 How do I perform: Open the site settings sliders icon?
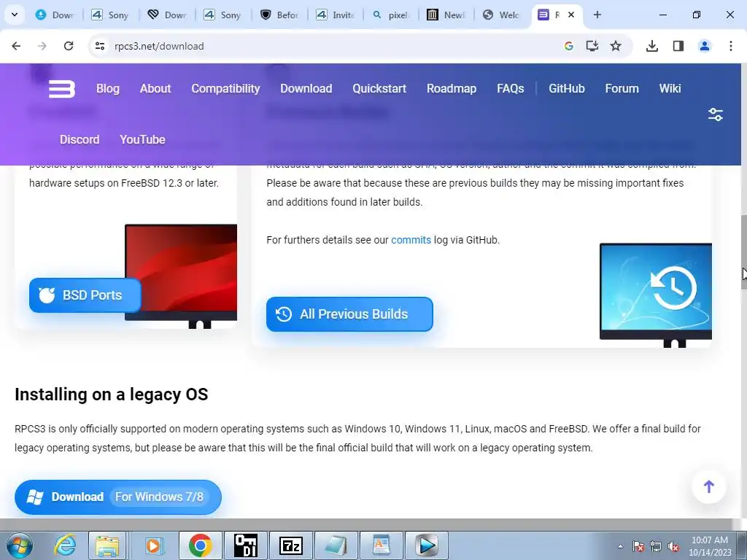coord(715,114)
